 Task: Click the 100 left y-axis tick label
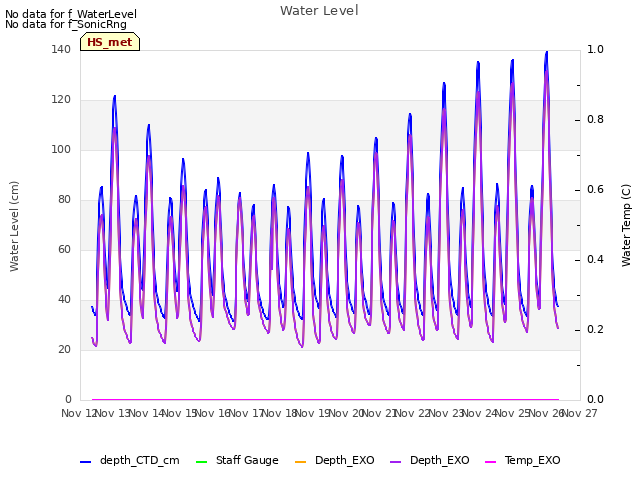61,149
